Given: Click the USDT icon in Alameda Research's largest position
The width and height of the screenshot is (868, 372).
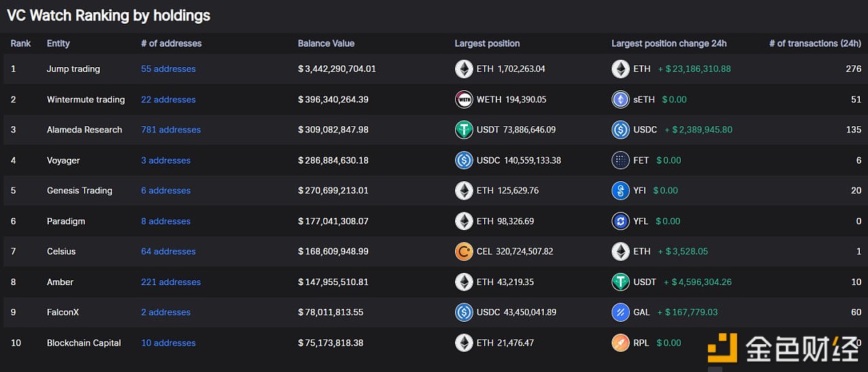Looking at the screenshot, I should click(x=464, y=130).
